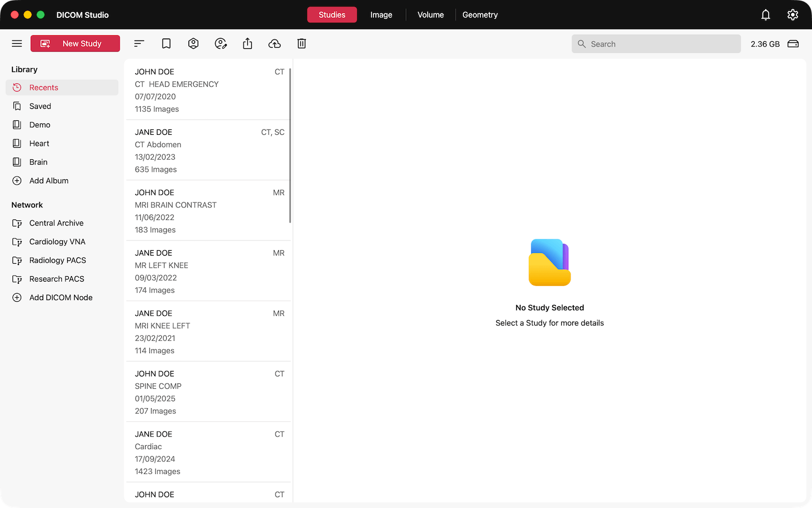Select the CT HEAD EMERGENCY study
812x508 pixels.
click(208, 90)
